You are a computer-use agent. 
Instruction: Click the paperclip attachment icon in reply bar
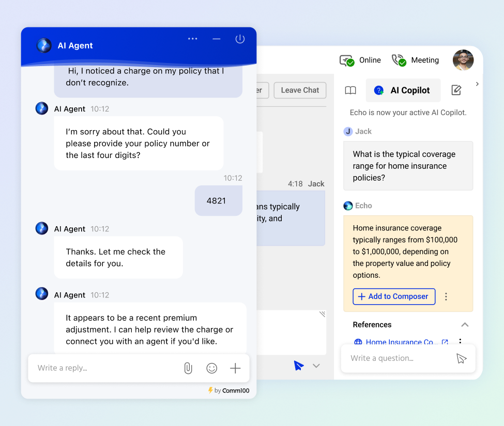188,368
